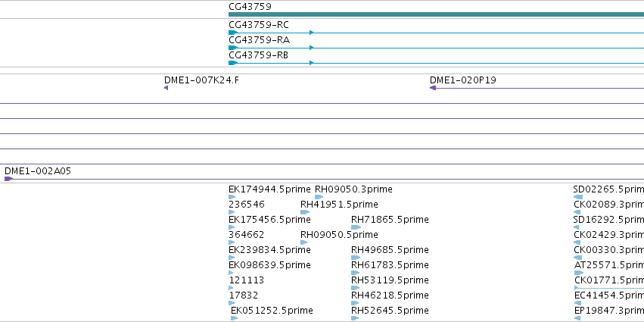Click the 236546 feature label
The height and width of the screenshot is (322, 644).
[x=247, y=205]
